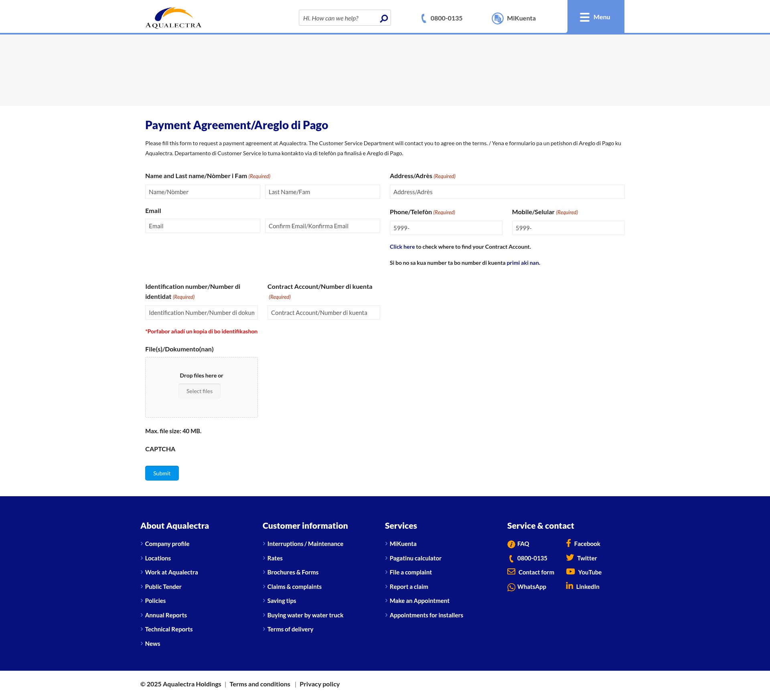Open MiKuenta link under Services

pyautogui.click(x=403, y=544)
